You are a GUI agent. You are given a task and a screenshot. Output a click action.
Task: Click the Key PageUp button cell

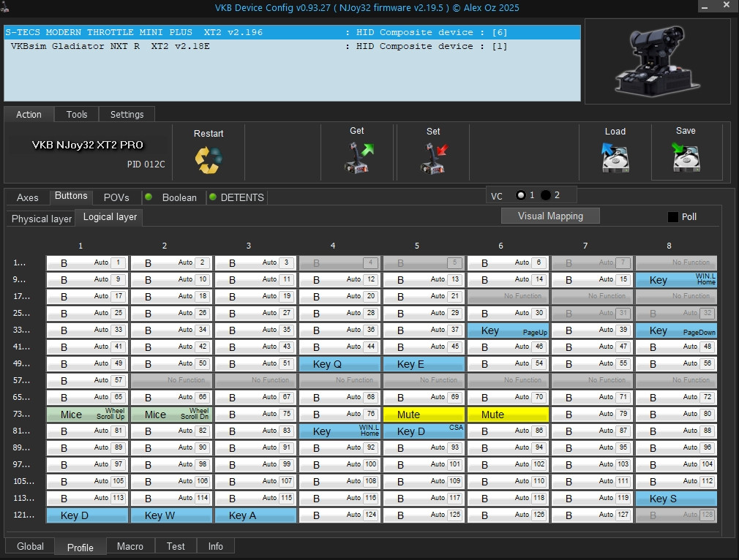click(508, 330)
